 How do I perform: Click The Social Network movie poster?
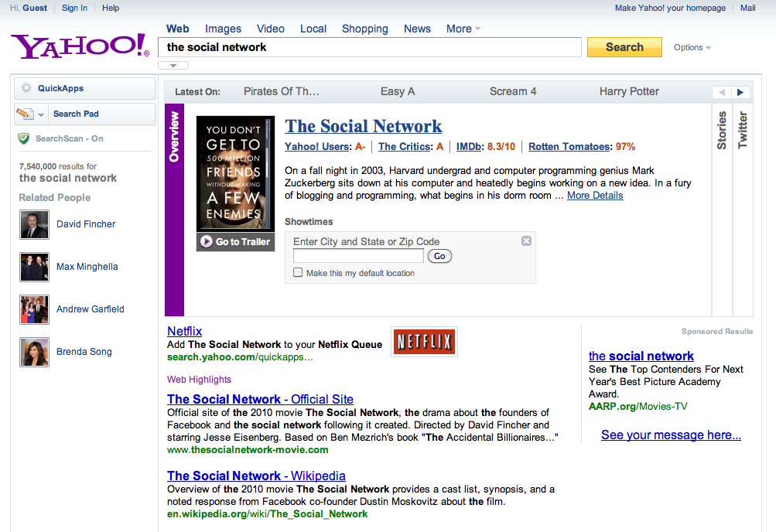click(x=235, y=173)
